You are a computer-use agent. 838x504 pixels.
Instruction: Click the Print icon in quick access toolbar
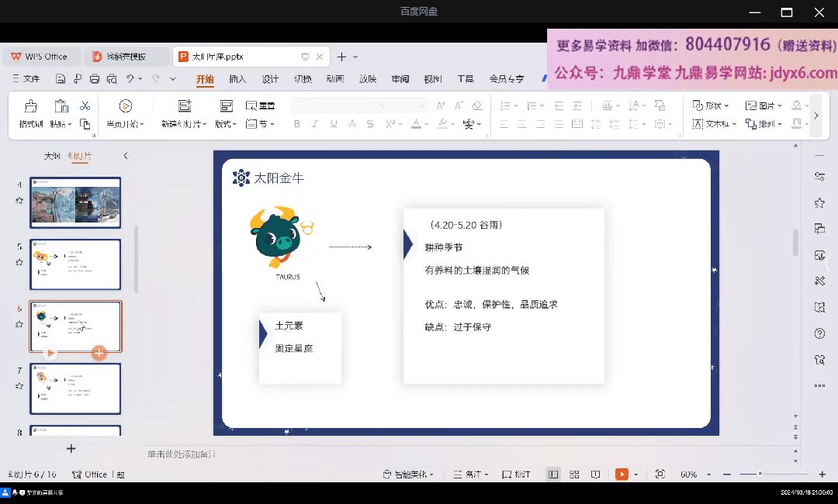click(95, 79)
